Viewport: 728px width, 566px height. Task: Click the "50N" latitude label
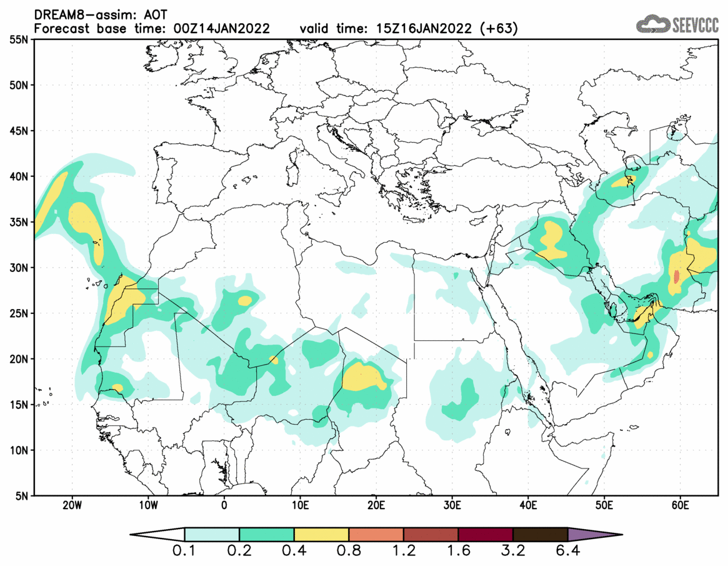(19, 86)
